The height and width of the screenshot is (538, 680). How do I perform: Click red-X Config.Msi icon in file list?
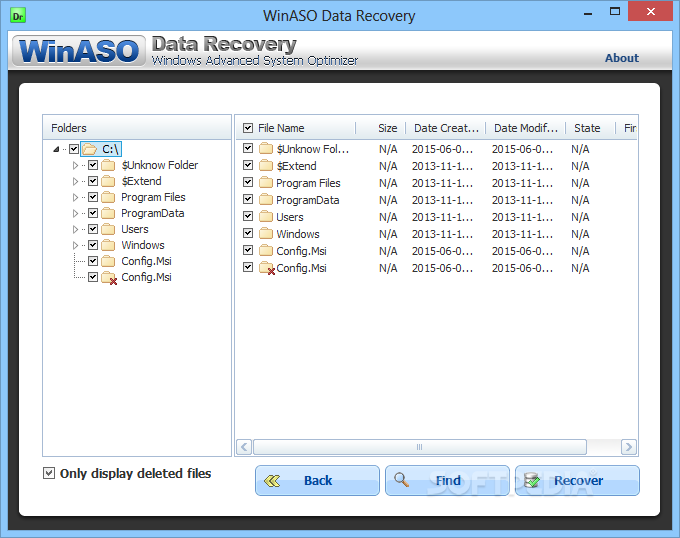[x=267, y=268]
